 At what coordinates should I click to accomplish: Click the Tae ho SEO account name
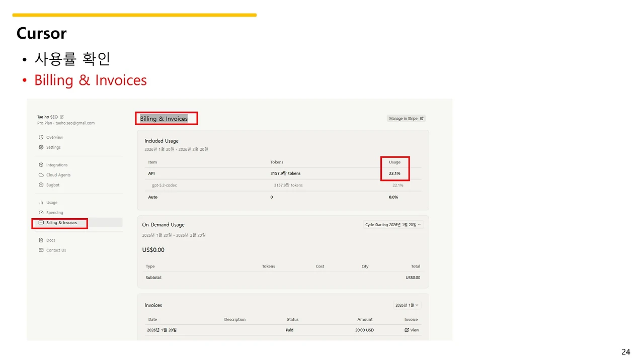[47, 117]
